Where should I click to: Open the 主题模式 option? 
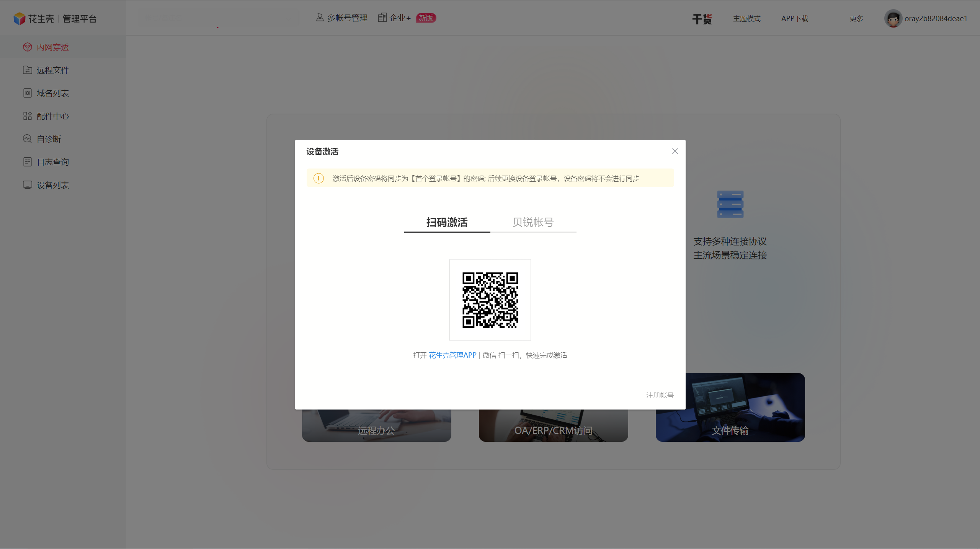(x=746, y=18)
